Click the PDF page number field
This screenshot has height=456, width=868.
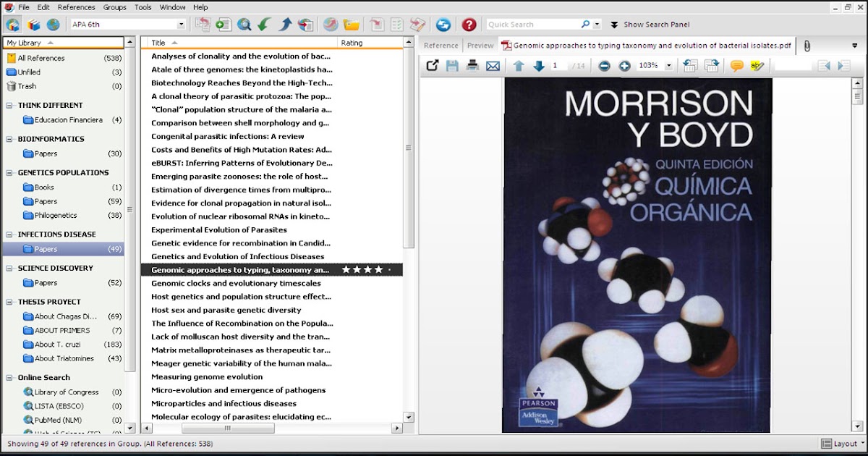559,65
